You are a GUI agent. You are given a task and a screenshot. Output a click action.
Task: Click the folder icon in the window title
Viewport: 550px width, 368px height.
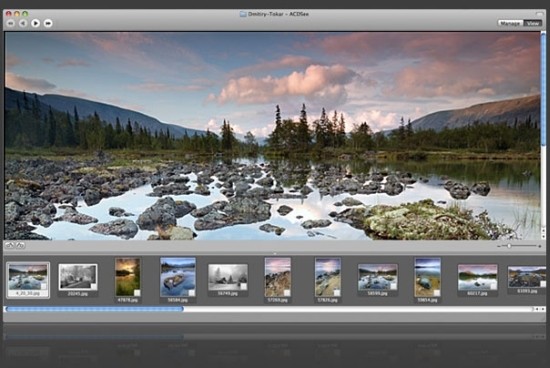243,14
